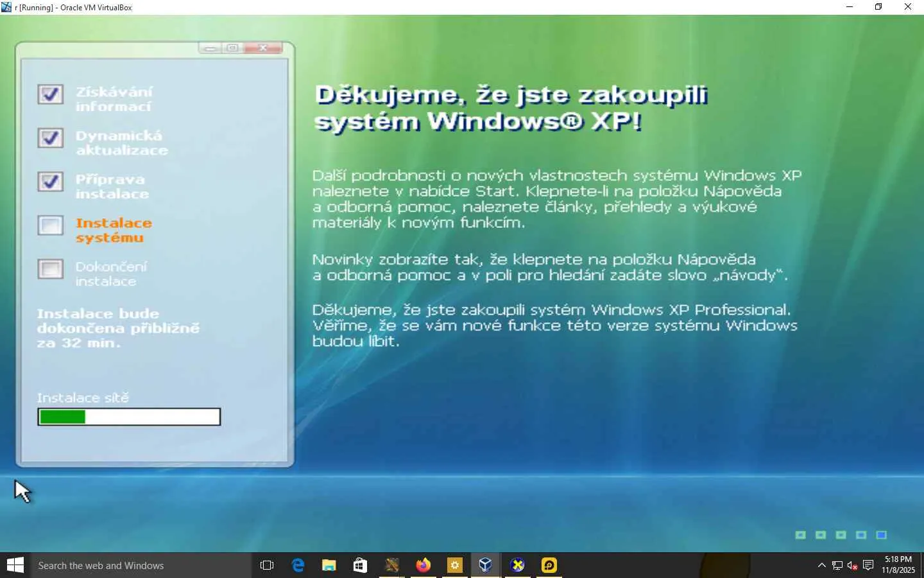This screenshot has height=578, width=924.
Task: Click the Příprava instalace checkbox
Action: tap(51, 182)
